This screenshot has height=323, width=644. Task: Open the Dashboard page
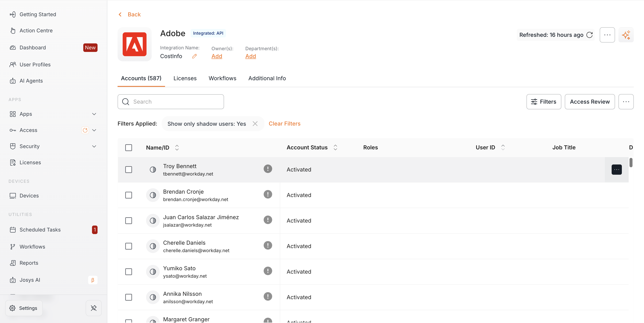click(x=28, y=47)
